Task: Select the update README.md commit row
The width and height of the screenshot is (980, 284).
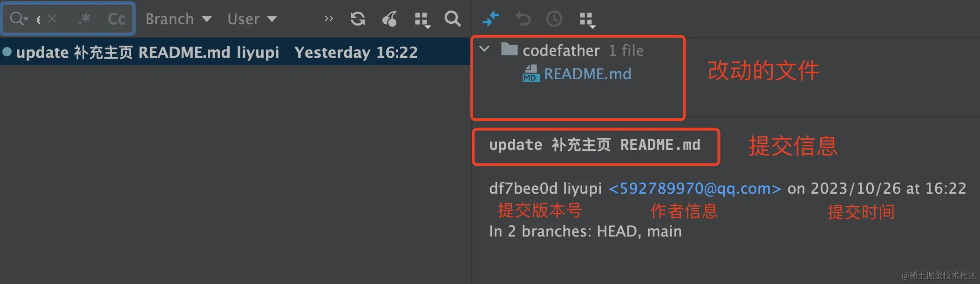Action: [235, 52]
